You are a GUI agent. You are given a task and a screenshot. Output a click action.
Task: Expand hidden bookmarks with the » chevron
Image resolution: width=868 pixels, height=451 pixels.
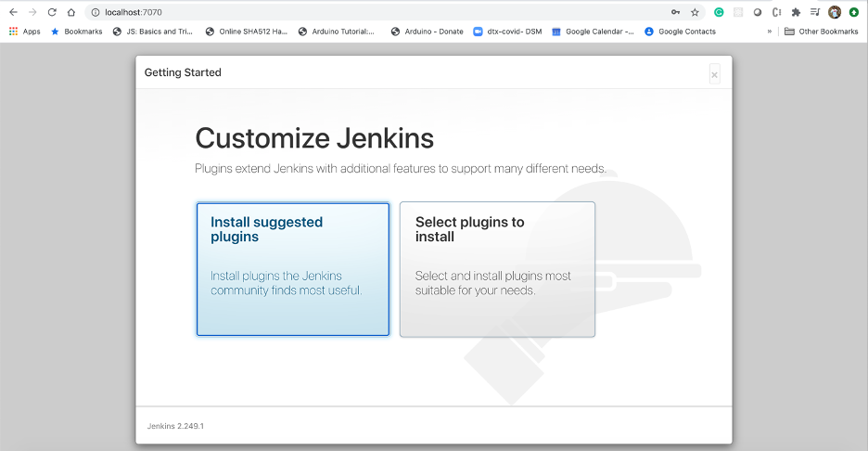click(x=770, y=32)
